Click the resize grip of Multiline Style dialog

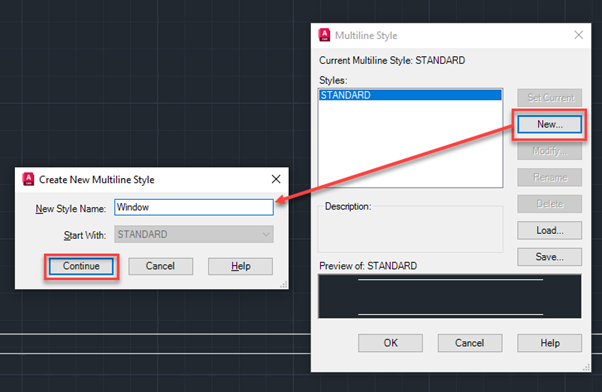586,367
